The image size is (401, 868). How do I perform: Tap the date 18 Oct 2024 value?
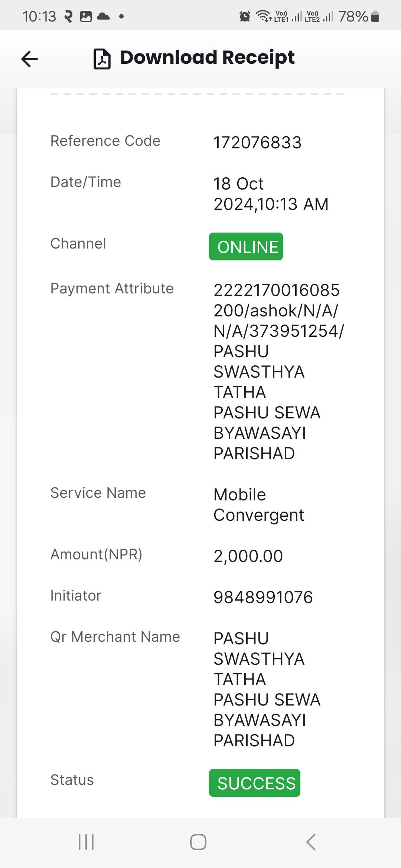pyautogui.click(x=271, y=194)
